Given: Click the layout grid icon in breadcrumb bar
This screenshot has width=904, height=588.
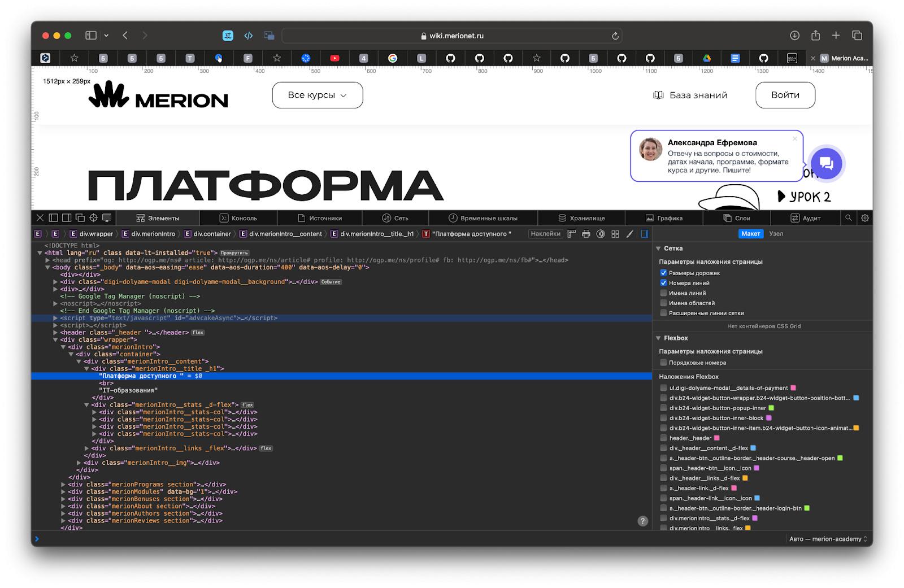Looking at the screenshot, I should [615, 234].
